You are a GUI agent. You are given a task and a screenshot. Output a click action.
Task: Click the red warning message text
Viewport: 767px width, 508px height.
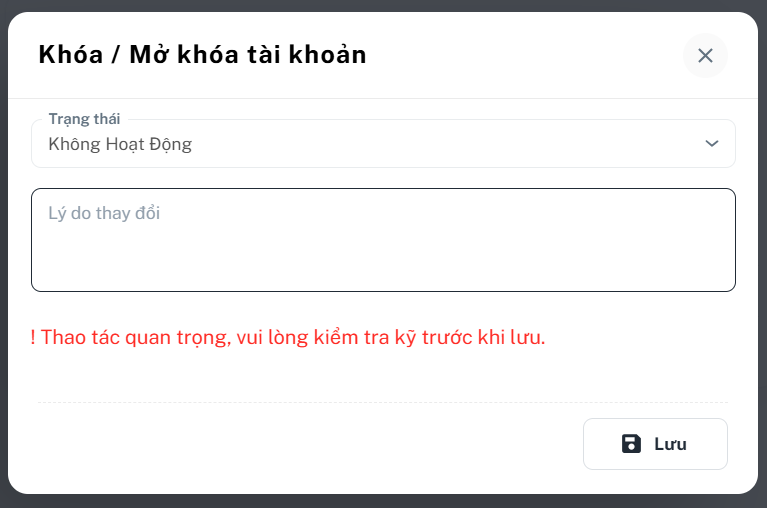[288, 337]
